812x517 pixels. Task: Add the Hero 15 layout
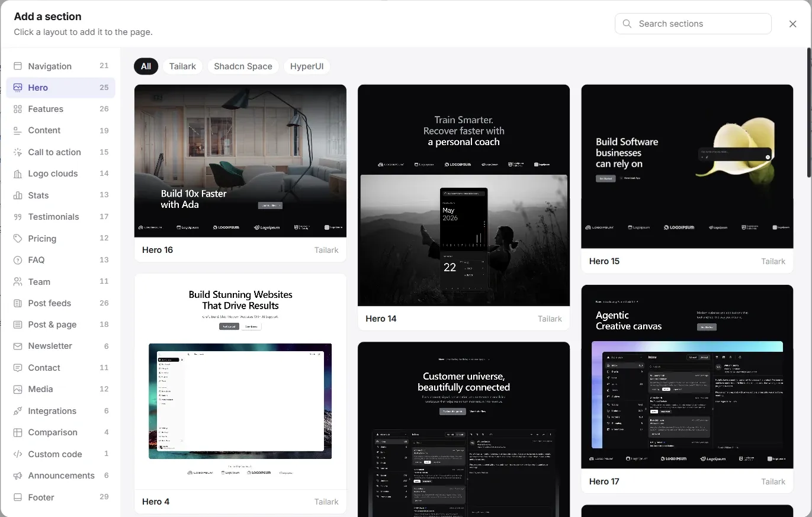[687, 179]
